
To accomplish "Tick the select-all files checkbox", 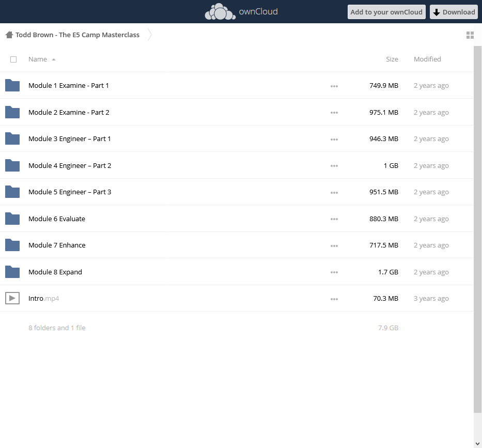I will click(13, 59).
